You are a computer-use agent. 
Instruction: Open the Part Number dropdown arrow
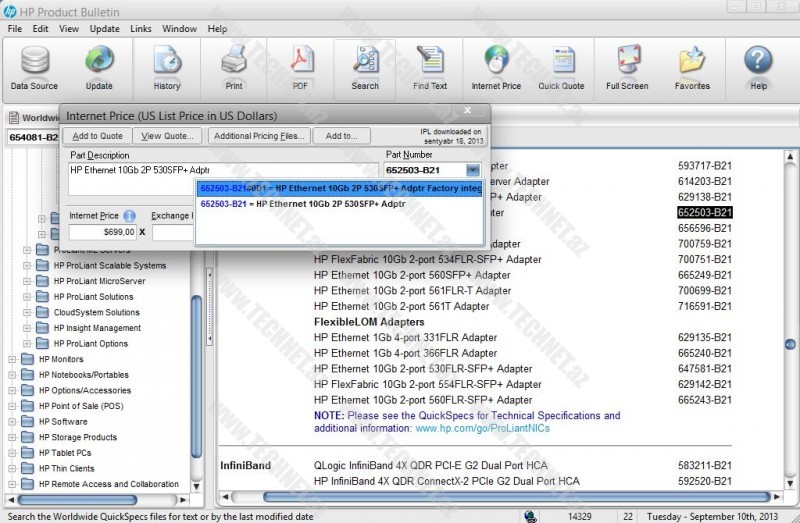pos(473,170)
